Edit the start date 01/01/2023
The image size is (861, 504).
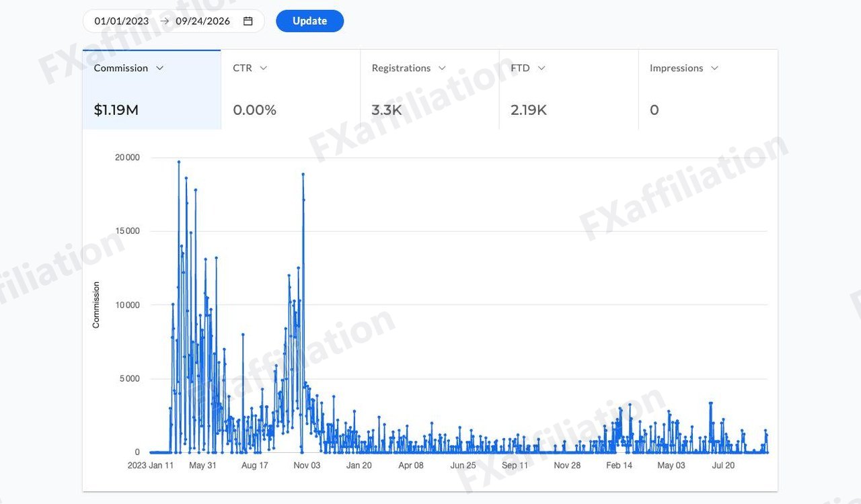tap(122, 21)
